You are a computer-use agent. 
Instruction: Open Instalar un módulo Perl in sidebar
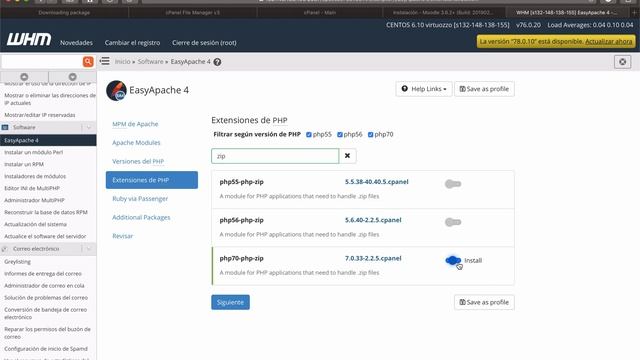pos(33,152)
